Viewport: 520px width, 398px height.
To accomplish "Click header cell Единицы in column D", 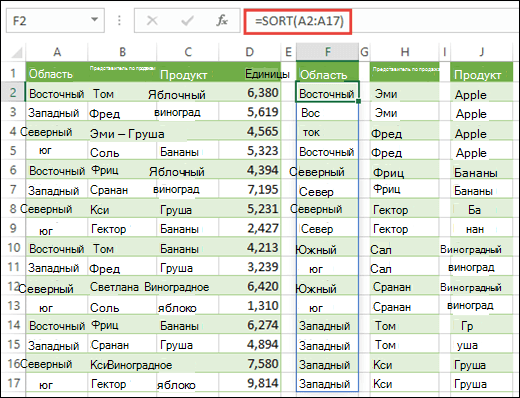I will [249, 72].
